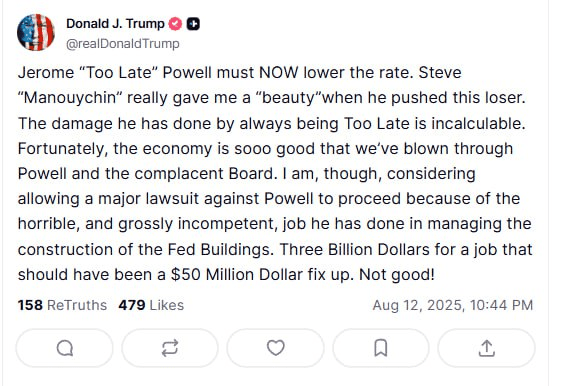Bookmark this post
The image size is (563, 386).
pyautogui.click(x=381, y=348)
